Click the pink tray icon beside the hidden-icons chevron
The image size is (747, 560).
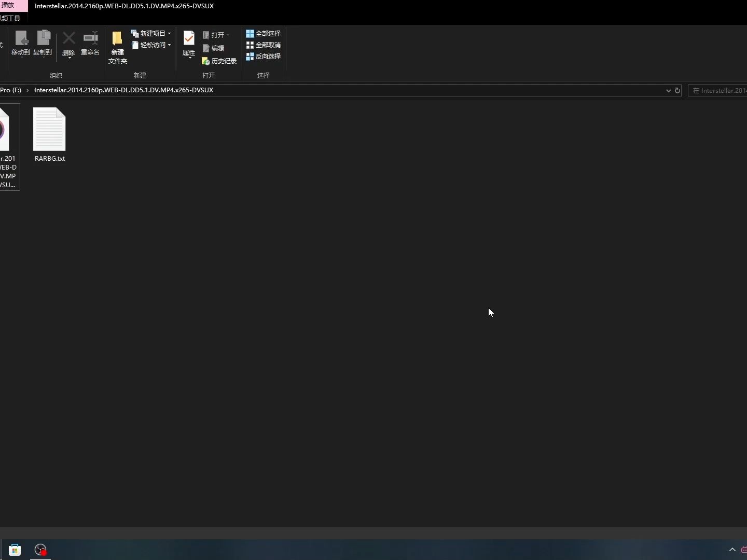[744, 550]
